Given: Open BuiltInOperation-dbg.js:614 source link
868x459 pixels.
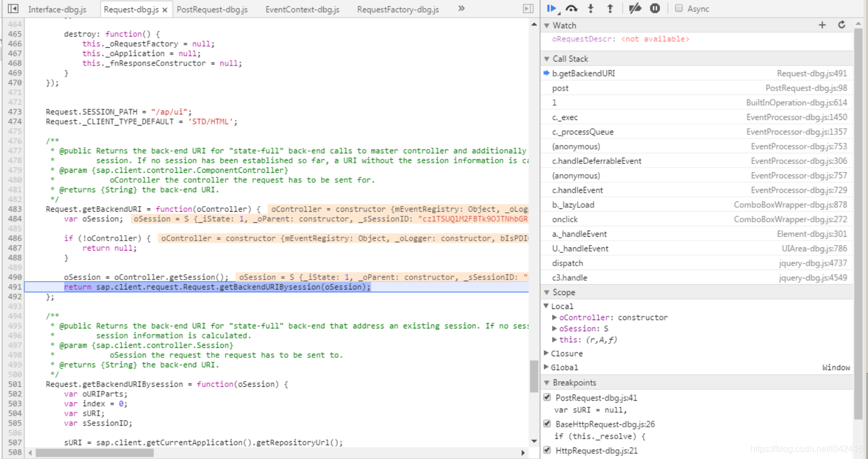Looking at the screenshot, I should click(x=796, y=103).
